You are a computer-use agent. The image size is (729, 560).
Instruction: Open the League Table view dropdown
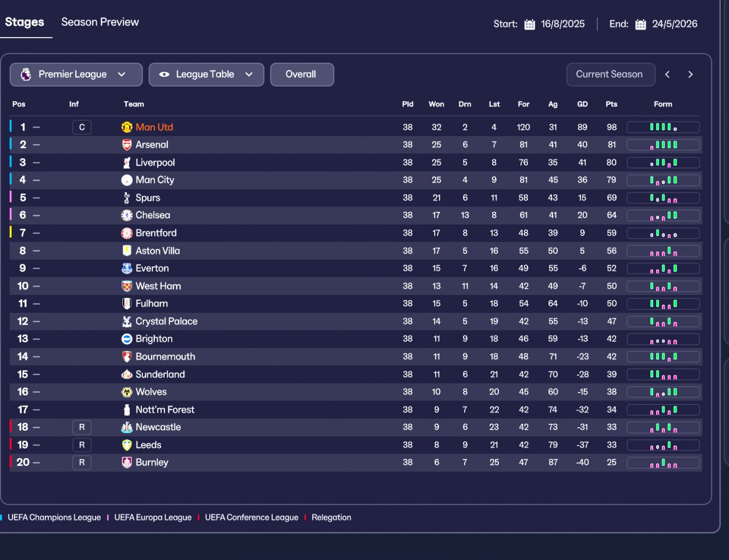pos(249,74)
